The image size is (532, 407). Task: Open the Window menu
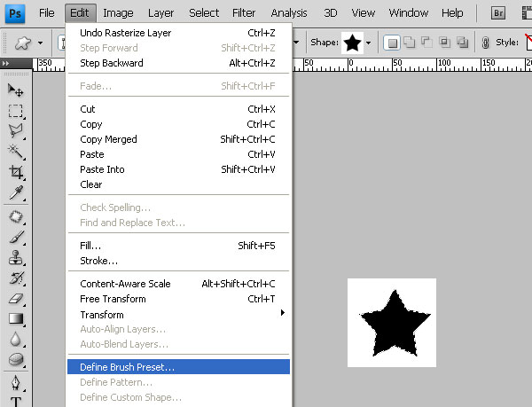point(409,13)
